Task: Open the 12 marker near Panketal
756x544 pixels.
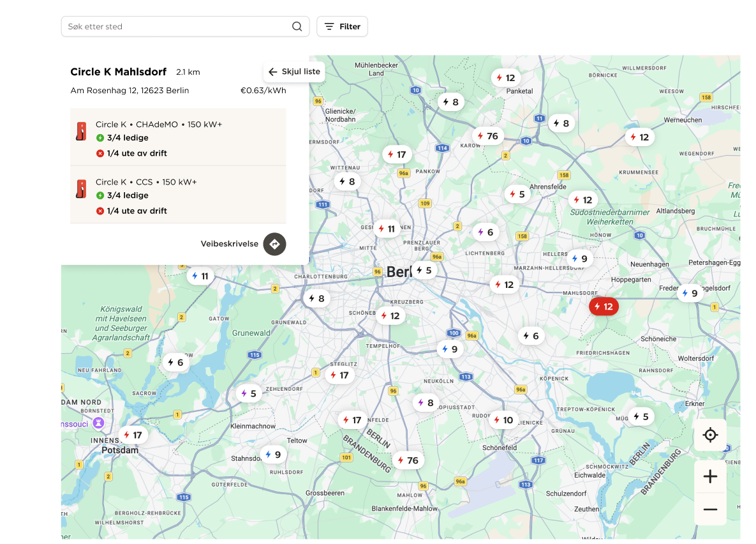Action: (x=506, y=78)
